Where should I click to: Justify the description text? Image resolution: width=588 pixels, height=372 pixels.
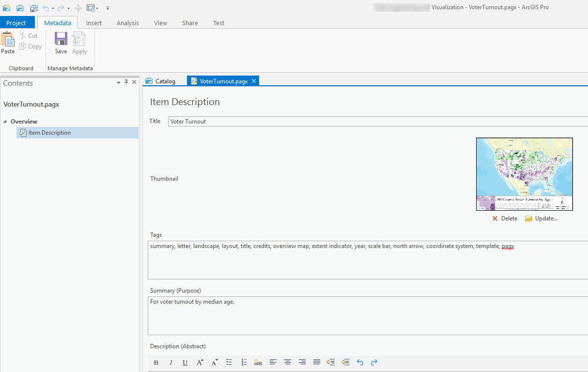[317, 362]
